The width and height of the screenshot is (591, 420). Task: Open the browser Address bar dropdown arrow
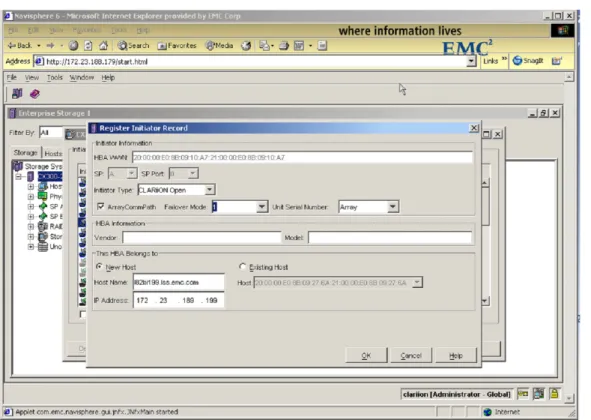(x=471, y=61)
